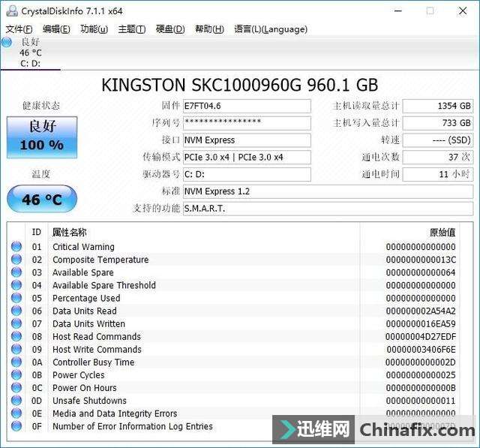Click the power on count 37 次
The width and height of the screenshot is (480, 448).
(438, 157)
